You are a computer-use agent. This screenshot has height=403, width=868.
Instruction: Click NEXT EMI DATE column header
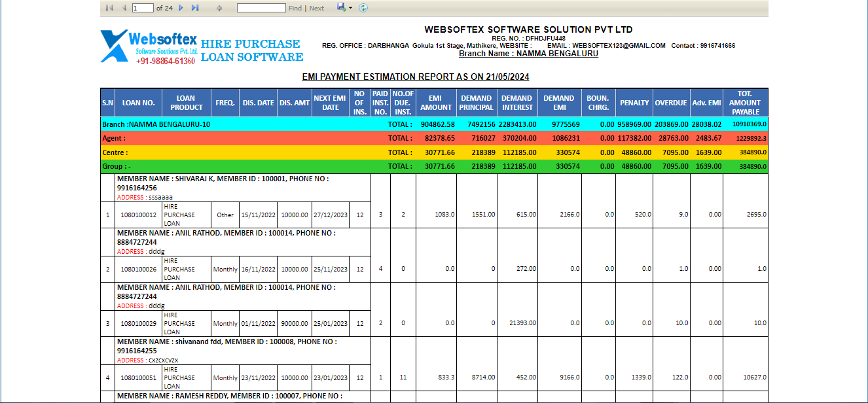point(331,103)
